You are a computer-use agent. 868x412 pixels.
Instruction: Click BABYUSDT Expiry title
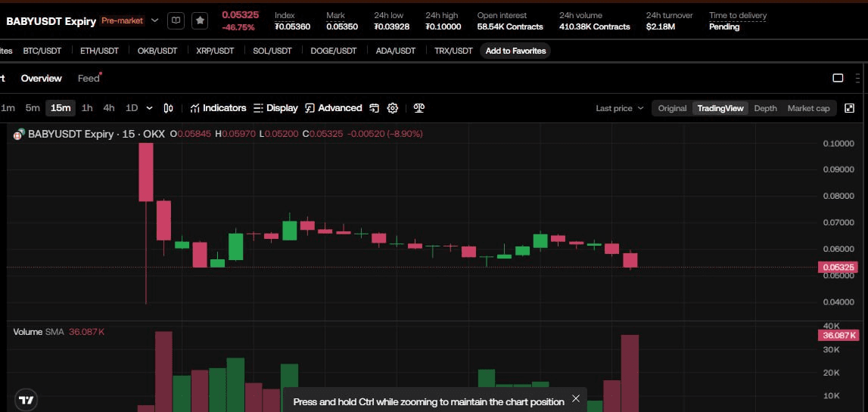(51, 21)
